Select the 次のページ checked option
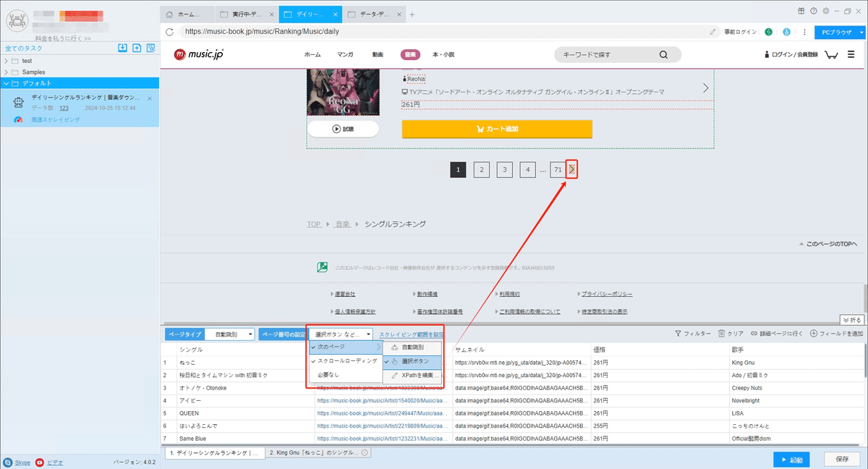 pos(344,347)
